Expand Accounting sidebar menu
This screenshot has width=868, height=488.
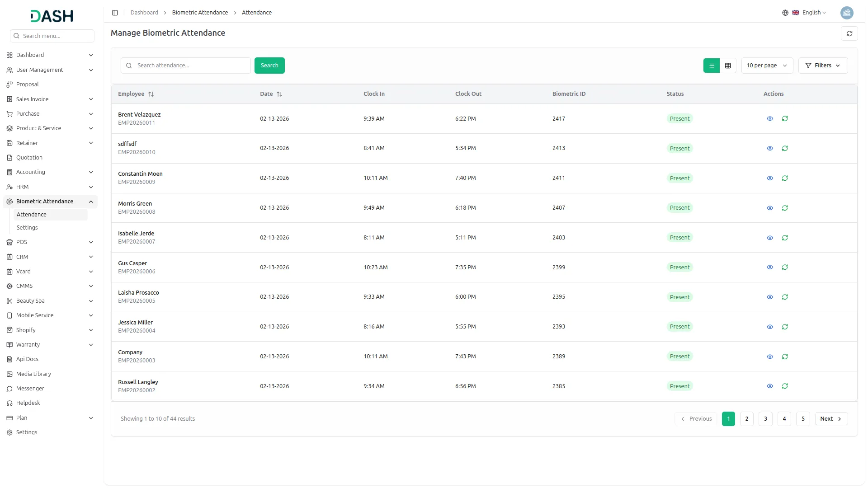coord(50,172)
